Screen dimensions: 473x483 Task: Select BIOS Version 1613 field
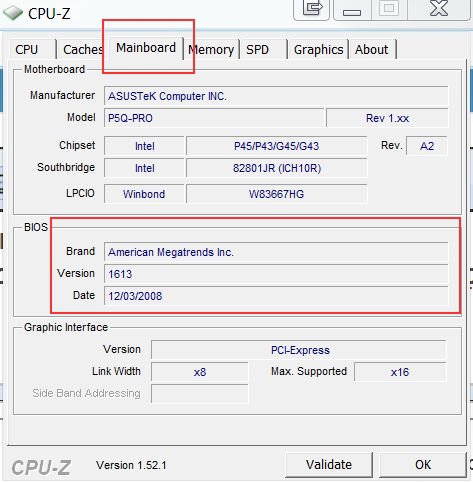click(x=276, y=274)
